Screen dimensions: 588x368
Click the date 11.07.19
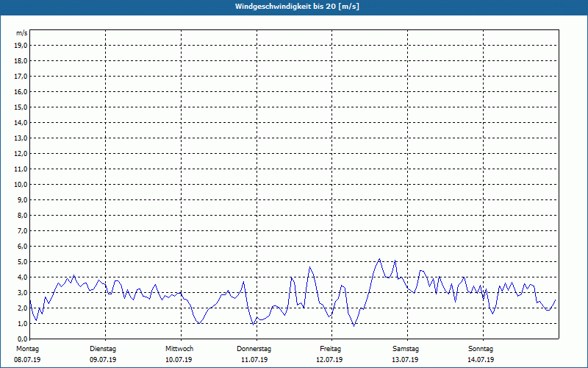pos(254,360)
